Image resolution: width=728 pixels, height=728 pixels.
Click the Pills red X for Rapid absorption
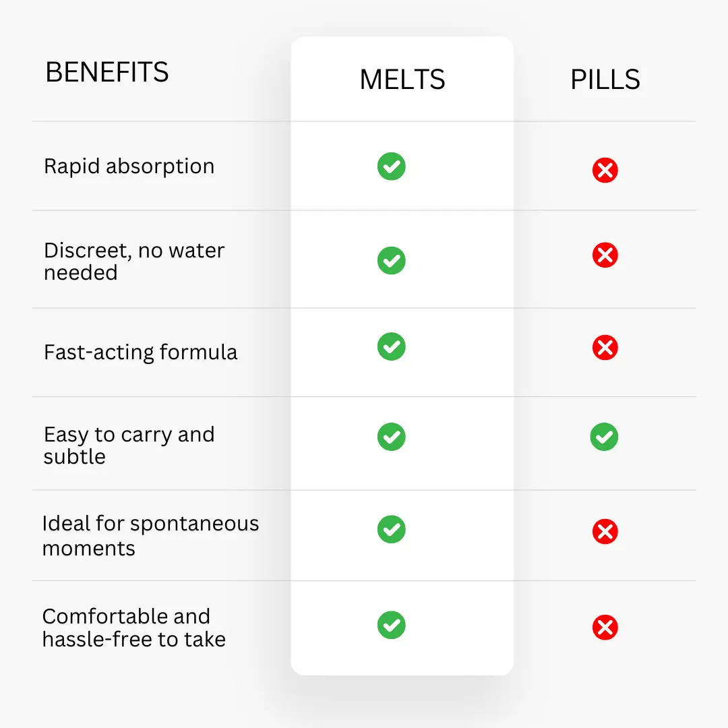605,171
